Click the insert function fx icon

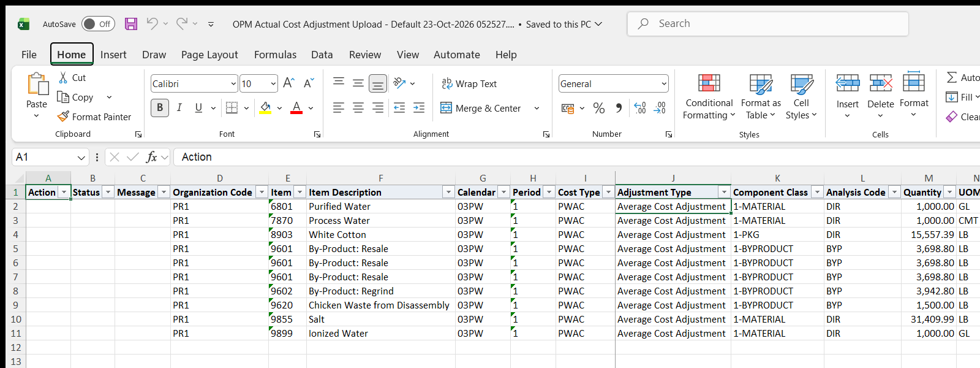[x=151, y=157]
